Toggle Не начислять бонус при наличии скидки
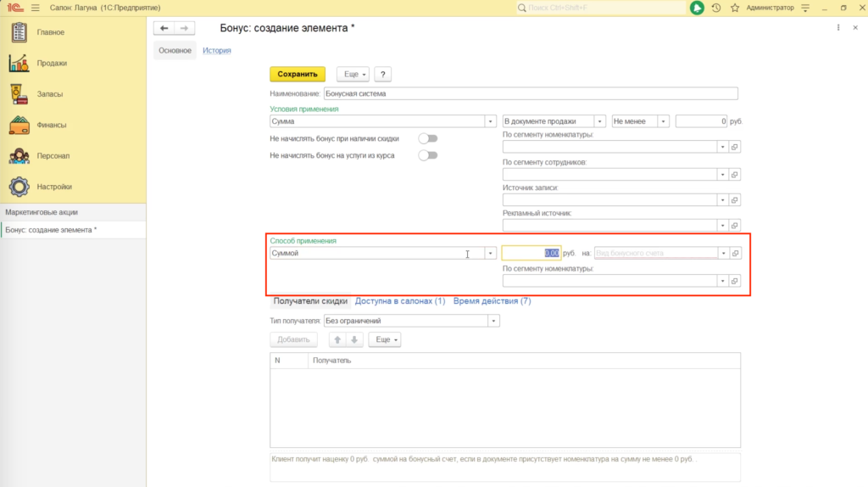This screenshot has height=487, width=868. point(428,138)
